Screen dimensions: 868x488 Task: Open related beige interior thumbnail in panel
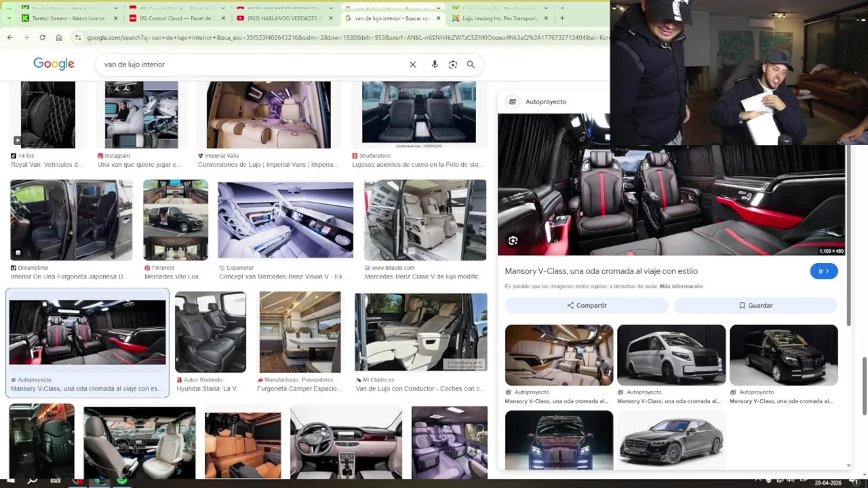[x=559, y=355]
